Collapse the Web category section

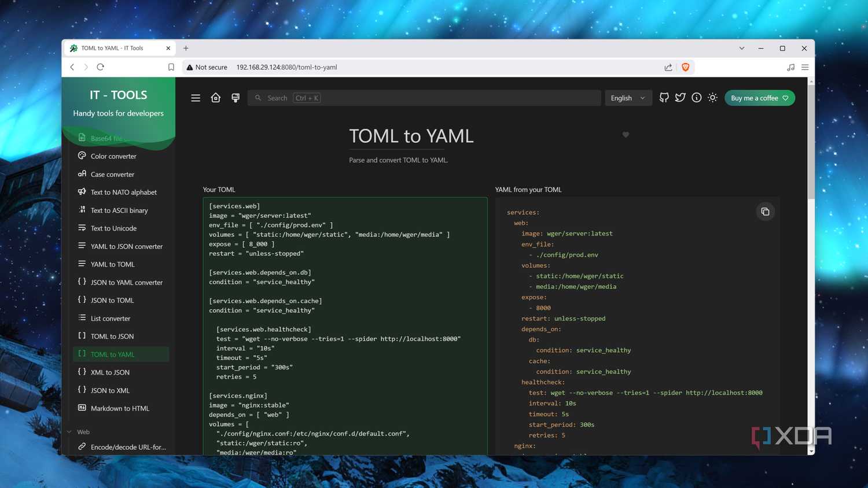79,432
